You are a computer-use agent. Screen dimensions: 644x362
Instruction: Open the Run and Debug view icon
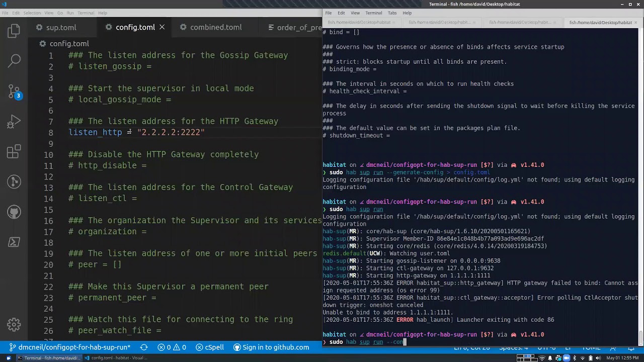pos(14,121)
